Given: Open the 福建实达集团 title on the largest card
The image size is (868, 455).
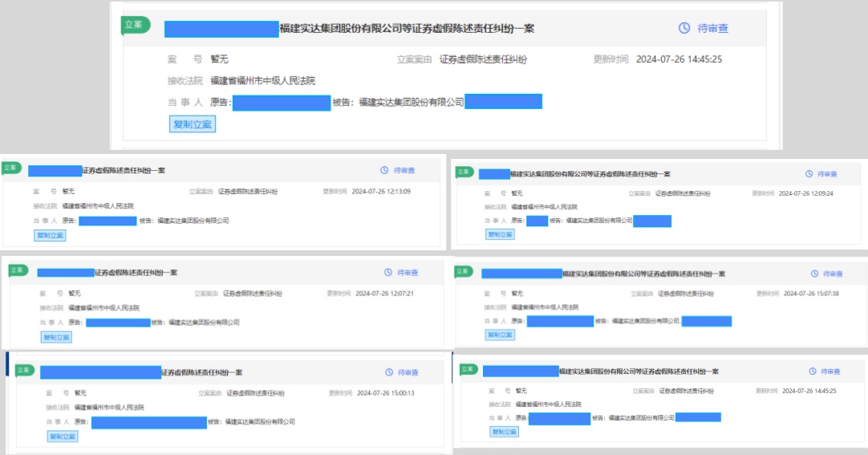Looking at the screenshot, I should pos(407,28).
